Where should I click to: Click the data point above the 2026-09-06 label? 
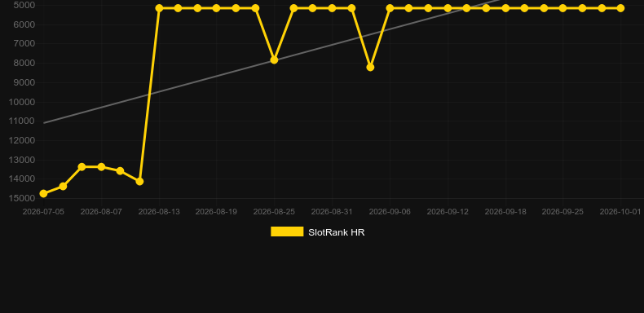point(390,8)
